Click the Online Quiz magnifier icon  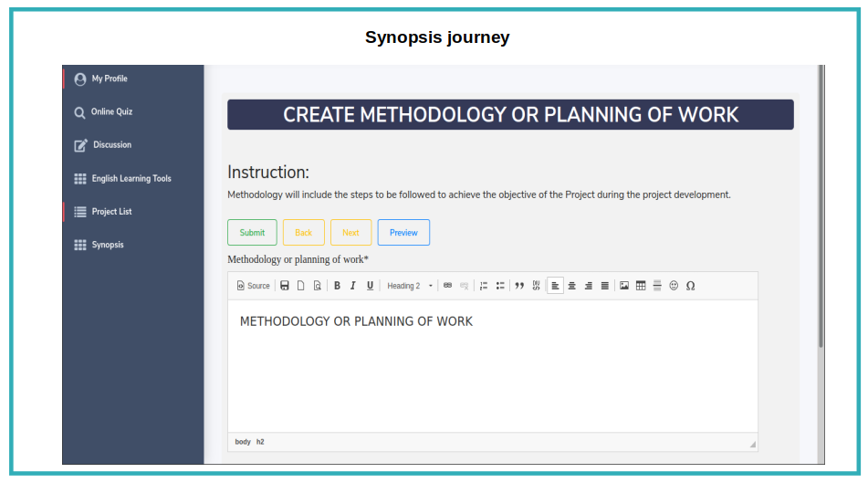(79, 112)
